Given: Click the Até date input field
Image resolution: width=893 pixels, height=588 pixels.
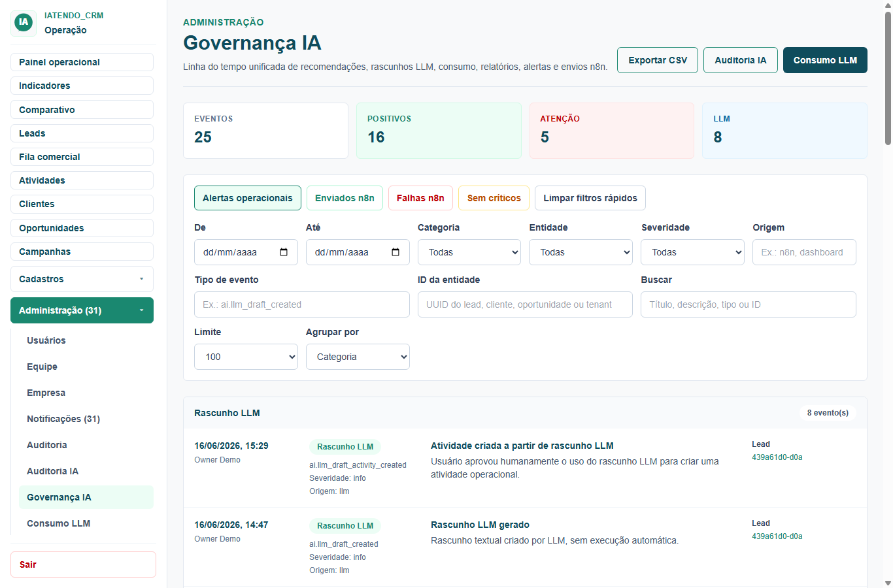Looking at the screenshot, I should point(358,252).
